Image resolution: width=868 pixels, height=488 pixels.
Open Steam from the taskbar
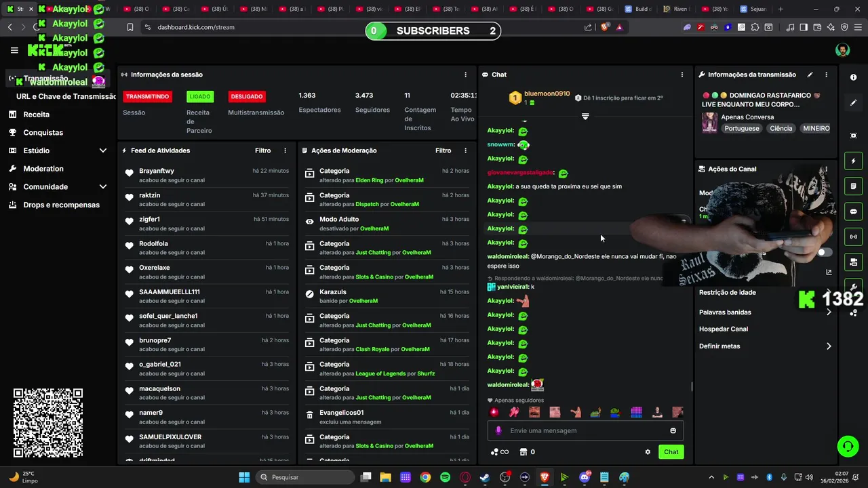484,477
